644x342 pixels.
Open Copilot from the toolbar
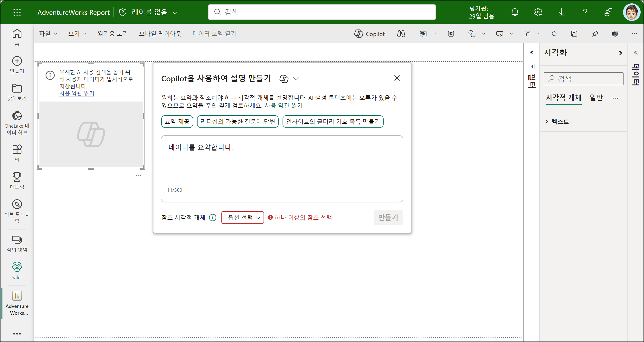click(369, 34)
